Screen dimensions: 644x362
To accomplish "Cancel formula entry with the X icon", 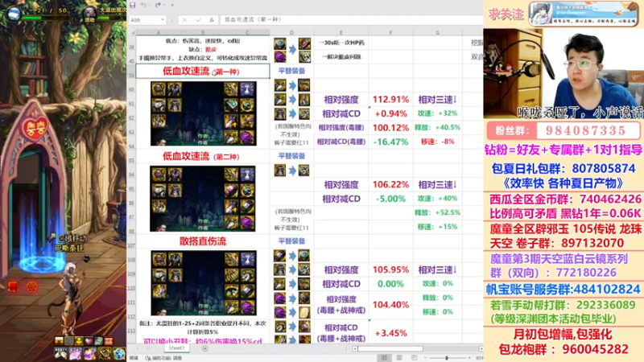I will pyautogui.click(x=185, y=19).
